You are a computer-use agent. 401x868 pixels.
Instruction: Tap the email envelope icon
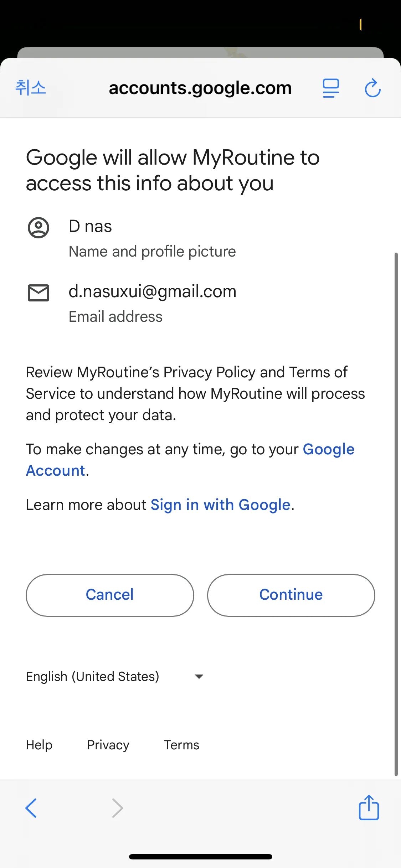[38, 293]
